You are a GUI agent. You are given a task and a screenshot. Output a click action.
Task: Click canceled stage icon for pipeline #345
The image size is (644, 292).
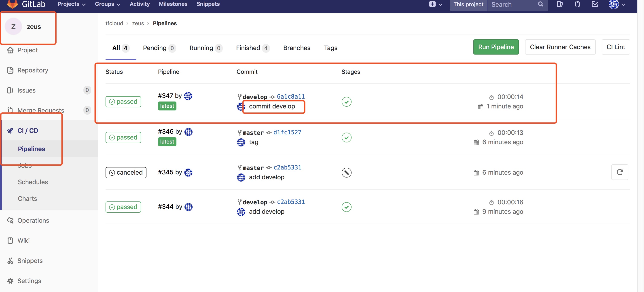point(346,173)
